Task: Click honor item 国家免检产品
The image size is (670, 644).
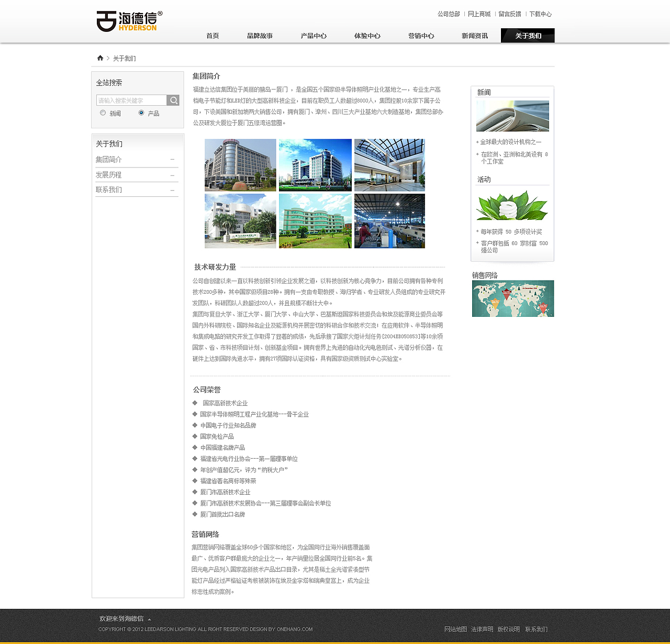Action: click(x=217, y=437)
